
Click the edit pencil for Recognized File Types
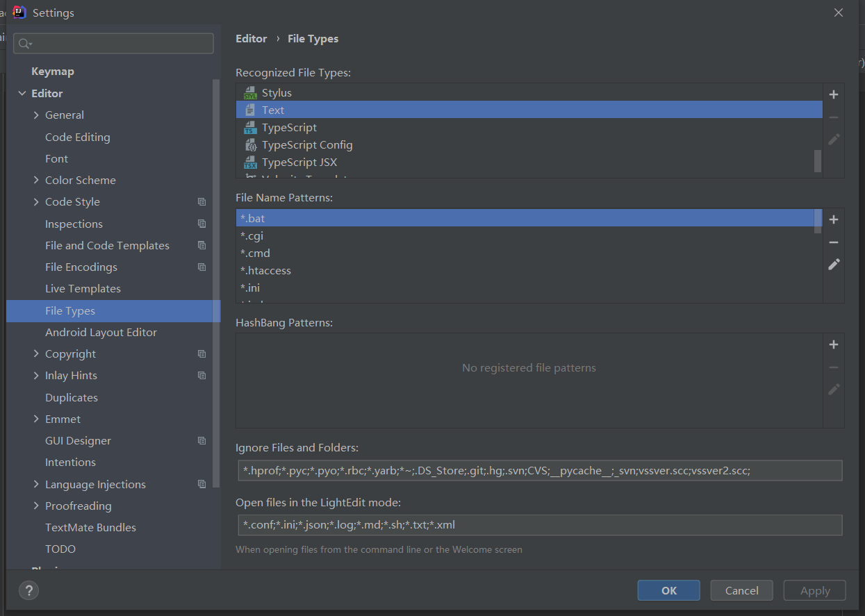[834, 140]
